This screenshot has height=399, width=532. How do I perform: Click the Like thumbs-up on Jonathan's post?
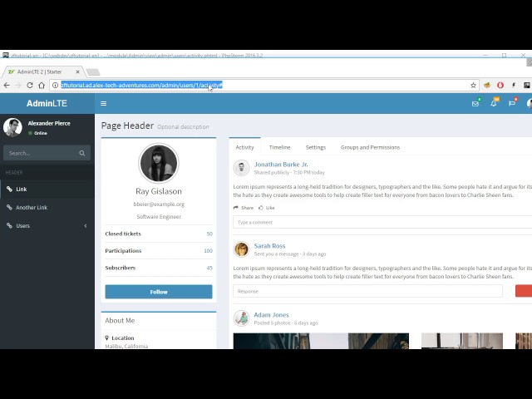tap(260, 208)
